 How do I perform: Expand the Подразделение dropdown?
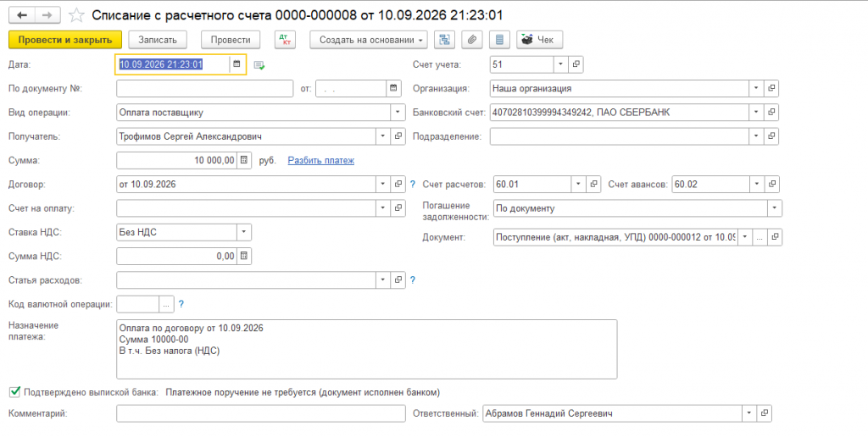(x=756, y=136)
